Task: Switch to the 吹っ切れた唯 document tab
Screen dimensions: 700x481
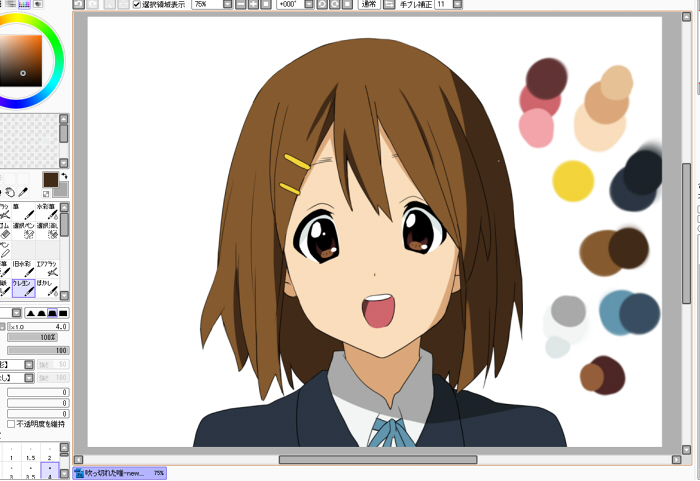Action: (120, 473)
